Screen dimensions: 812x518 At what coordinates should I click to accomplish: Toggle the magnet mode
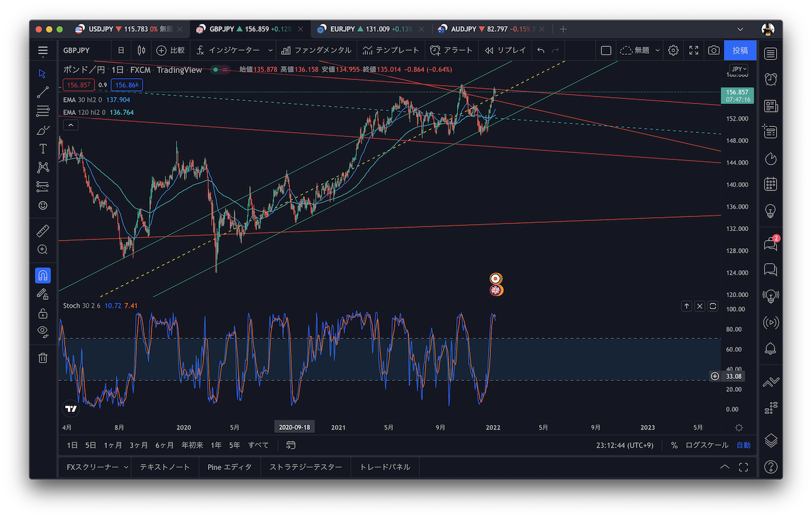43,276
